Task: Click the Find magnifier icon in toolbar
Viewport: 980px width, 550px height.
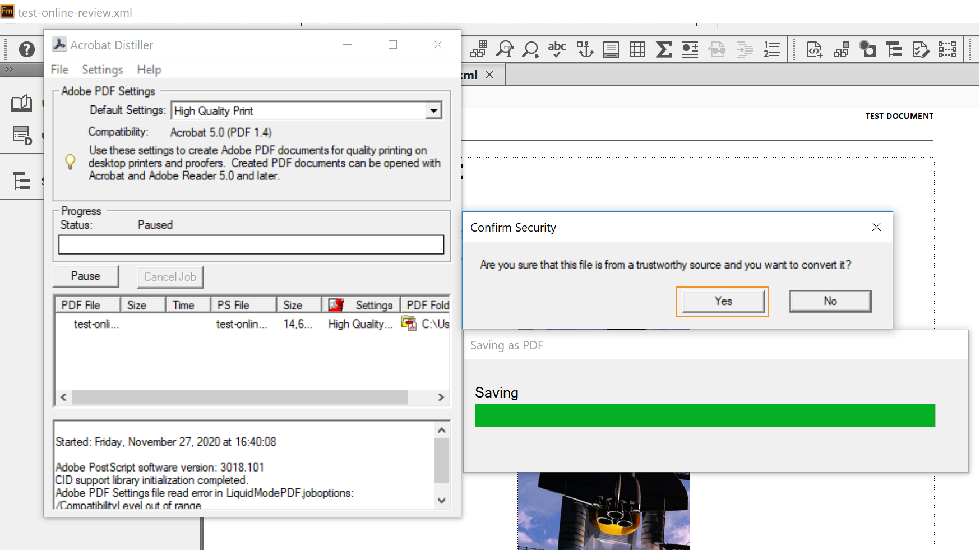Action: tap(530, 49)
